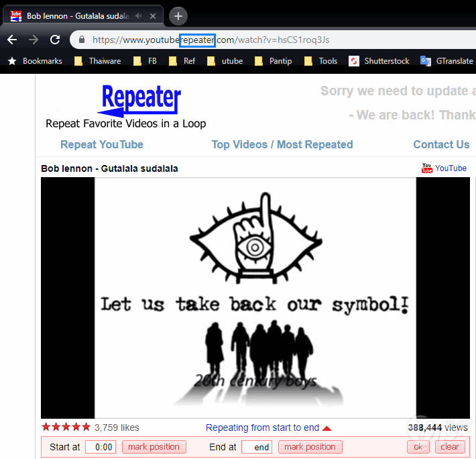476x459 pixels.
Task: Open the GTranslate bookmark
Action: point(447,61)
